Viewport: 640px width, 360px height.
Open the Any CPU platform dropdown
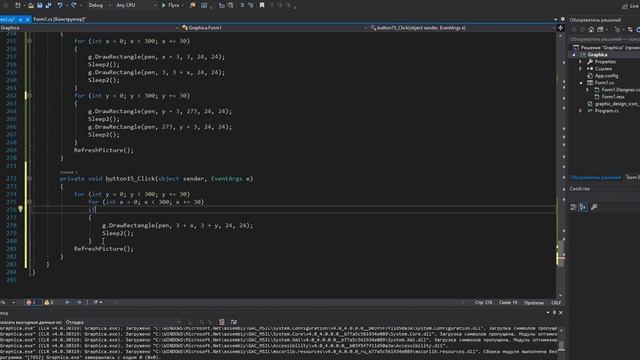136,5
